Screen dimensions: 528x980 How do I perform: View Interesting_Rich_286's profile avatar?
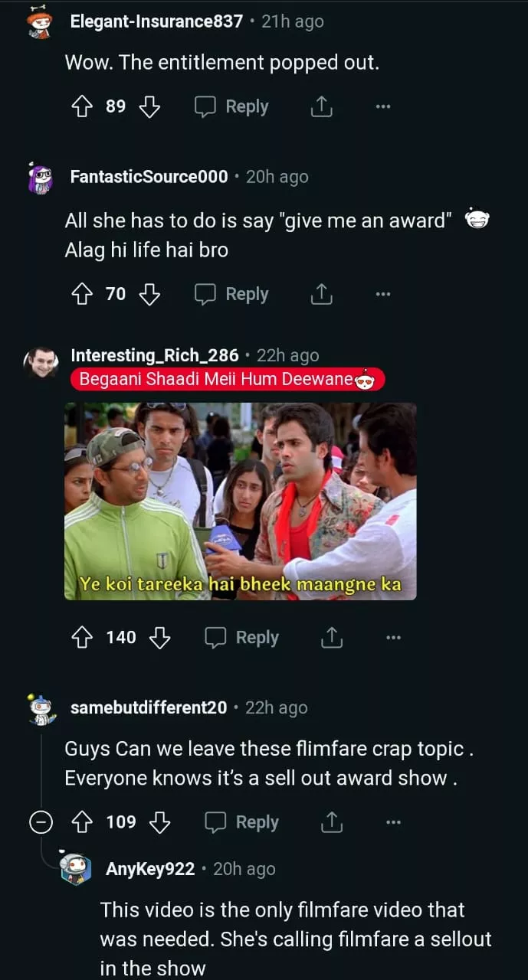tap(41, 362)
